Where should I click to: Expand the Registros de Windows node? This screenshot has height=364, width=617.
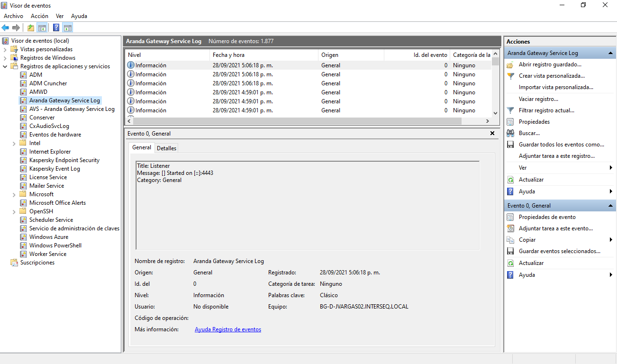click(5, 58)
